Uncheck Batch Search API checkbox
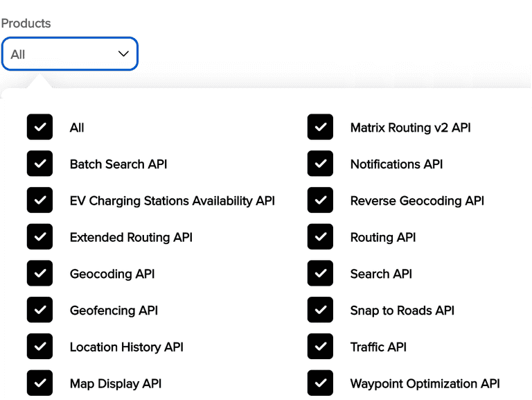Image resolution: width=532 pixels, height=400 pixels. pos(40,164)
